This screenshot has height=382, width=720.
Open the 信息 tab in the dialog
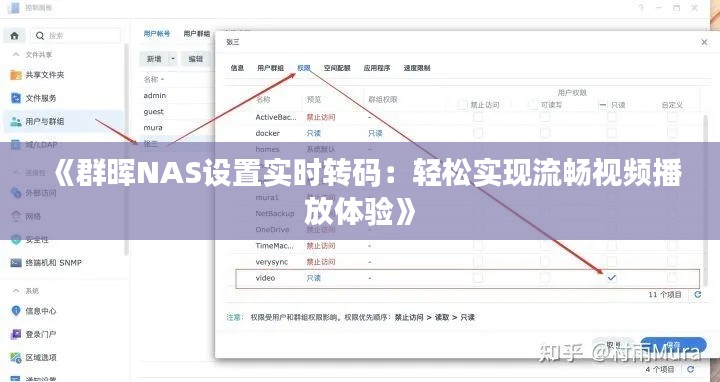point(237,68)
